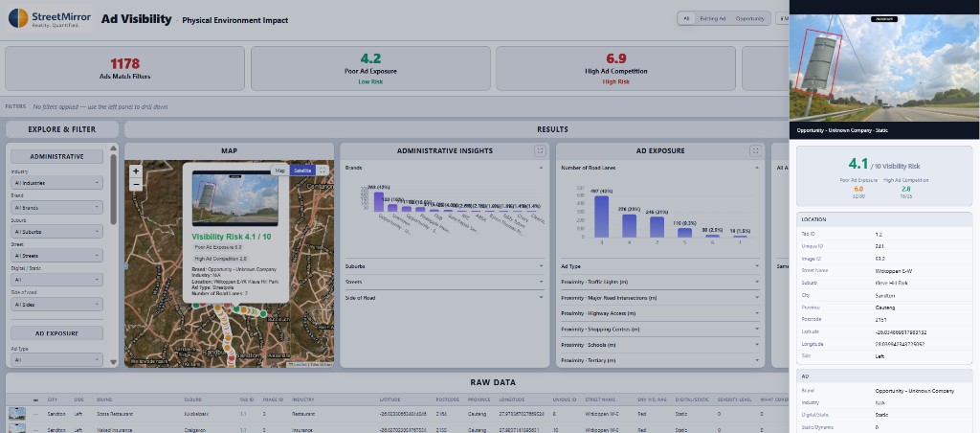Expand the Ad Type exposure section
This screenshot has width=980, height=433.
[660, 266]
